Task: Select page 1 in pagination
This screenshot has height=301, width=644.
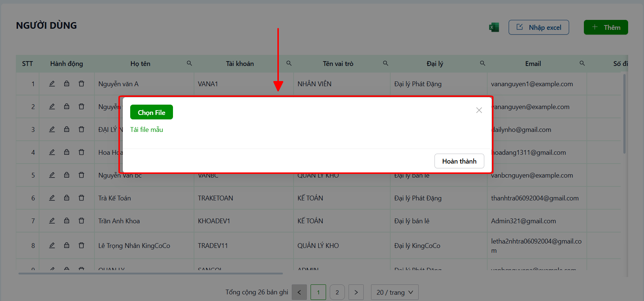Action: (x=318, y=292)
